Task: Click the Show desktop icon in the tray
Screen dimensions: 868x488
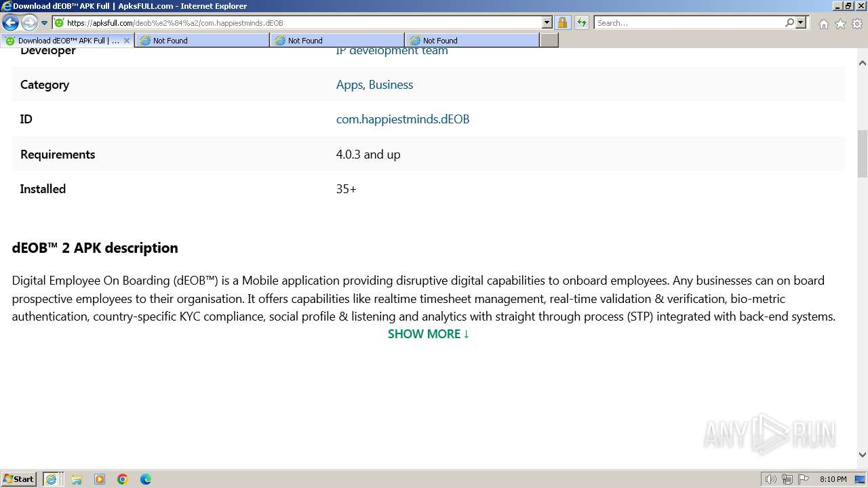Action: (860, 479)
